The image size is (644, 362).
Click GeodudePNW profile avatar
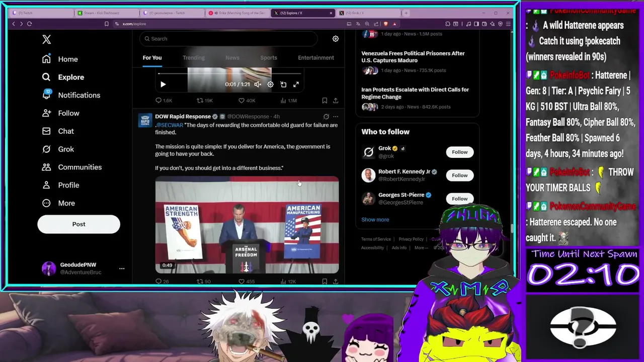point(49,268)
